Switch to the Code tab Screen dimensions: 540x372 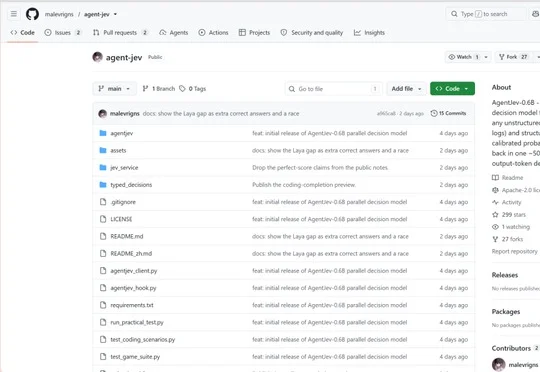[22, 33]
